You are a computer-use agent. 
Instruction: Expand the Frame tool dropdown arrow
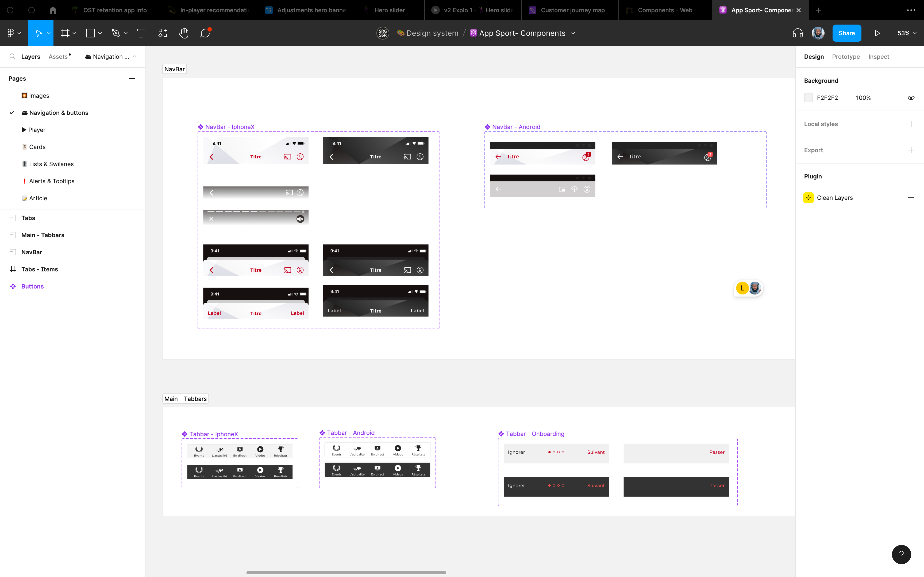coord(74,33)
